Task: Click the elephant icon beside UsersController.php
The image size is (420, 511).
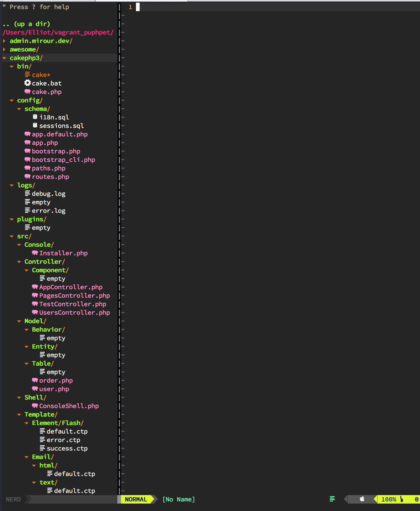Action: pos(35,312)
